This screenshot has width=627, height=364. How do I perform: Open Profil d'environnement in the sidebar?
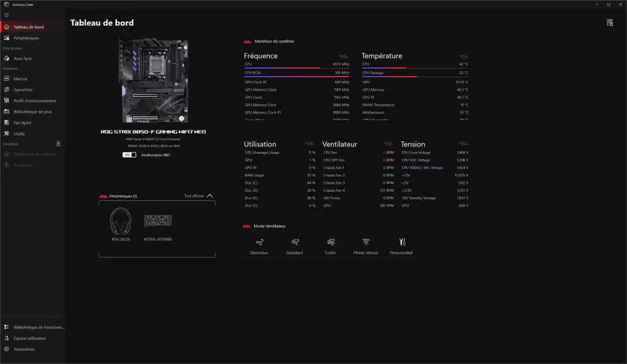click(x=34, y=100)
